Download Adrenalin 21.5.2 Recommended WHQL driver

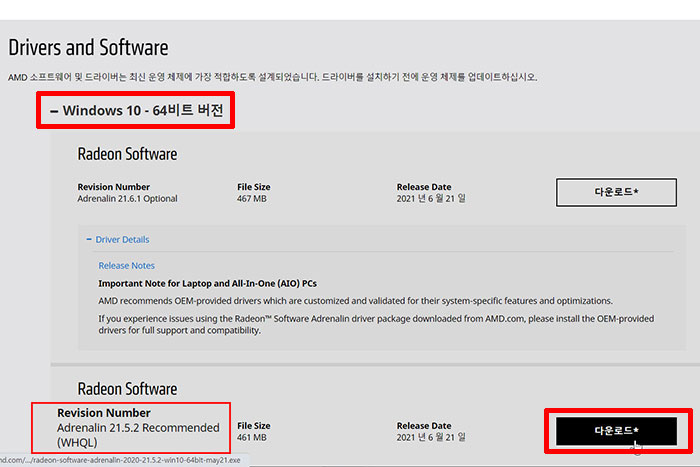(616, 431)
